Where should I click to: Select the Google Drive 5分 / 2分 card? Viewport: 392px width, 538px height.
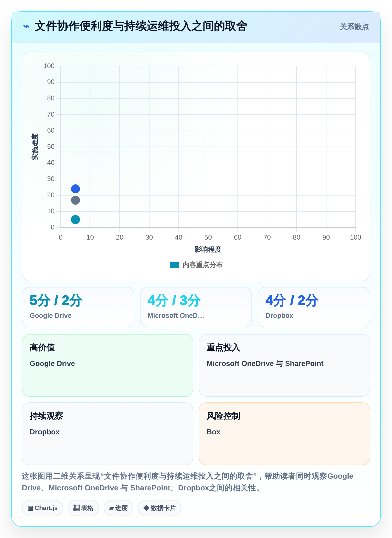(78, 307)
